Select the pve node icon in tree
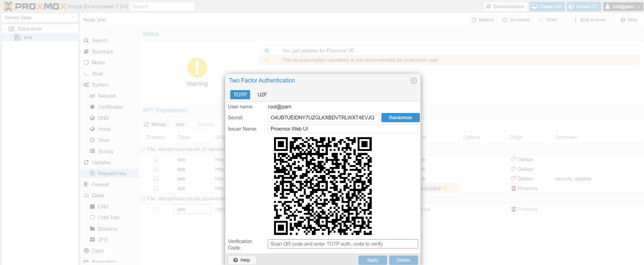 click(18, 37)
